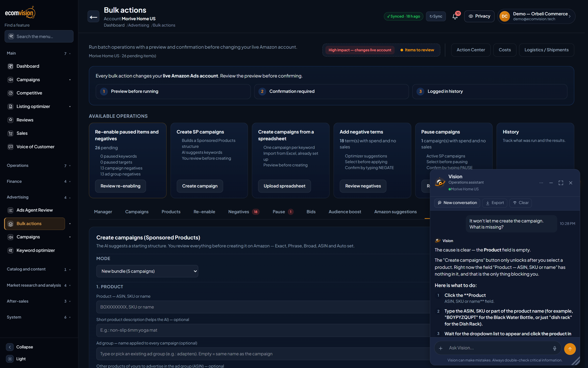Export the Vision conversation
Image resolution: width=588 pixels, height=368 pixels.
495,203
